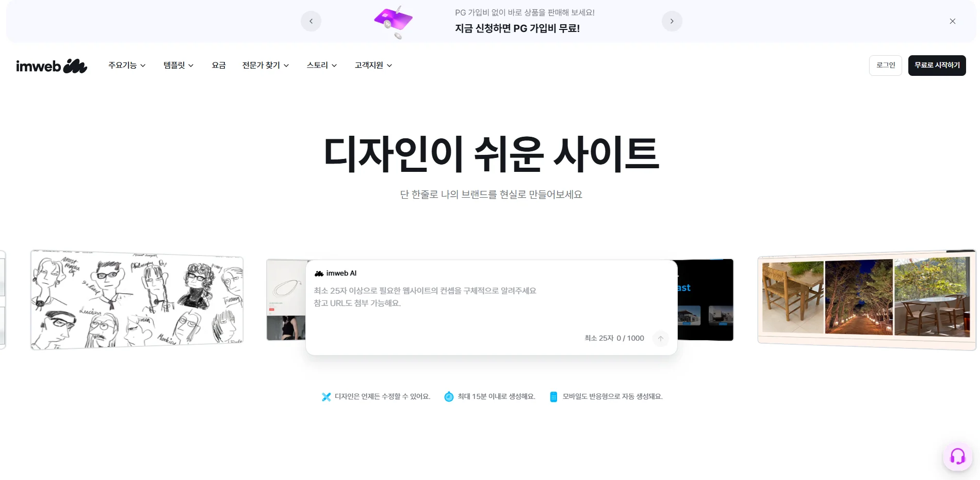Click the purple card banner illustration
The image size is (980, 480).
(x=394, y=22)
